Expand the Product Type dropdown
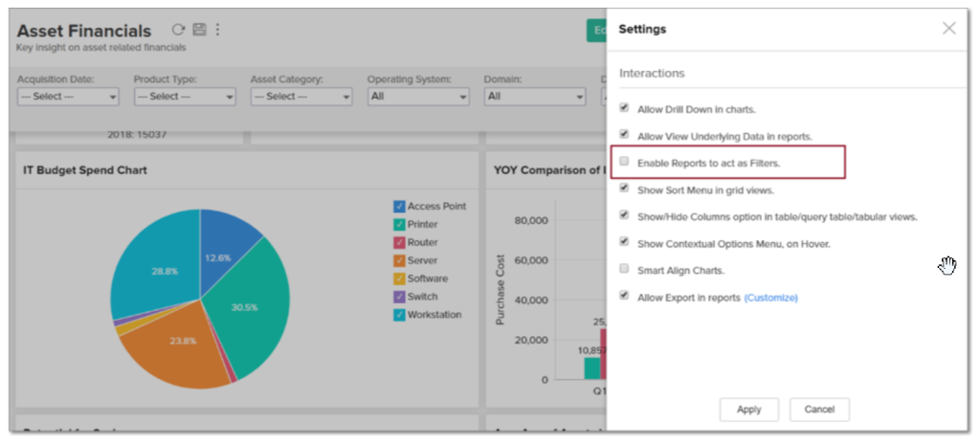 [x=185, y=97]
